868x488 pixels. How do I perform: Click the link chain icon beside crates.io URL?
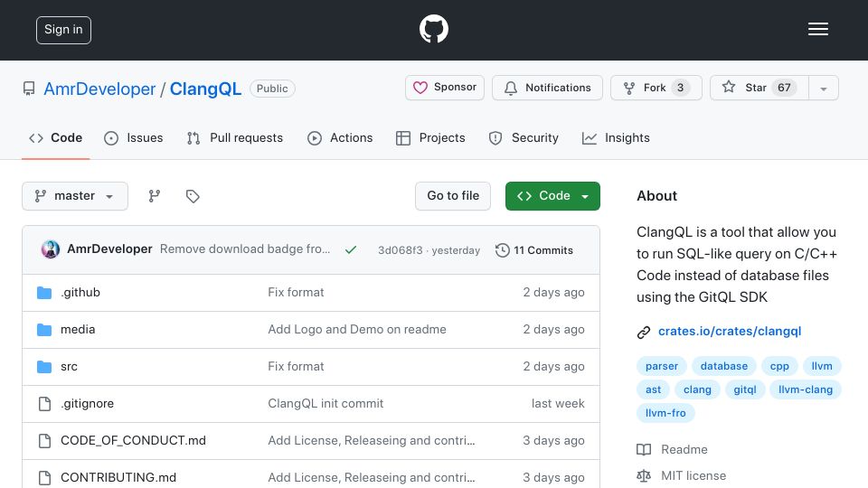[x=643, y=332]
